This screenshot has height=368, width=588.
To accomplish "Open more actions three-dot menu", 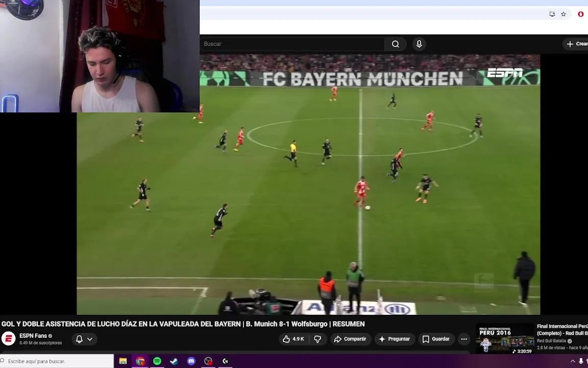I will pos(464,339).
